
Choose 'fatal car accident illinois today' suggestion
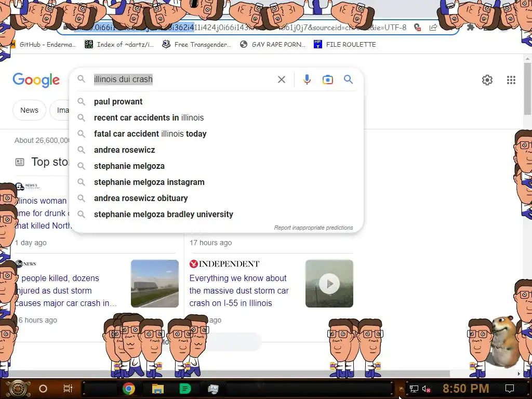217,134
